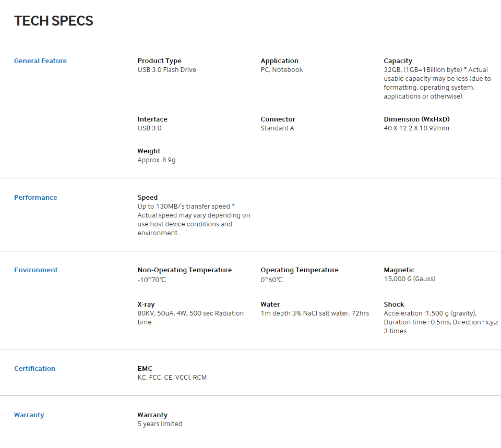Click the USB 3.0 Flash Drive value

tap(166, 70)
